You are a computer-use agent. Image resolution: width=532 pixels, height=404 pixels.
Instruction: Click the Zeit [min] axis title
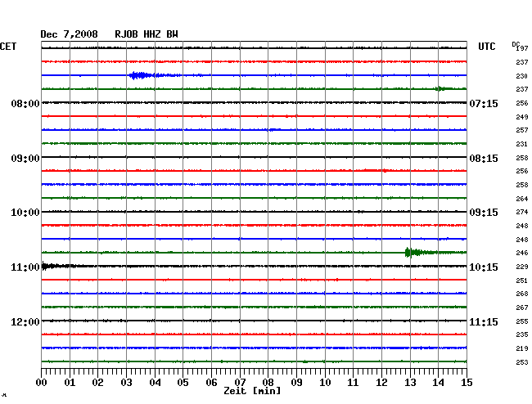(252, 391)
